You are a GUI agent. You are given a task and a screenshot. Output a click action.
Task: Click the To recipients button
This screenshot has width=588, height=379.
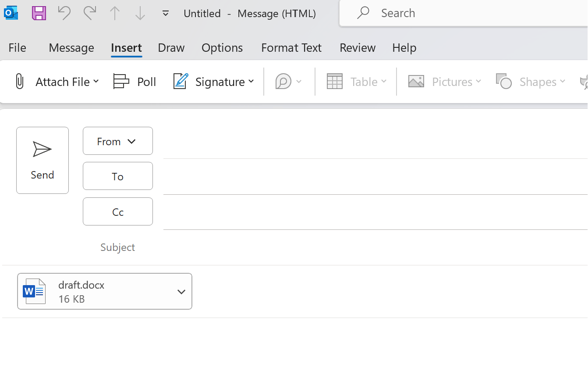tap(117, 176)
